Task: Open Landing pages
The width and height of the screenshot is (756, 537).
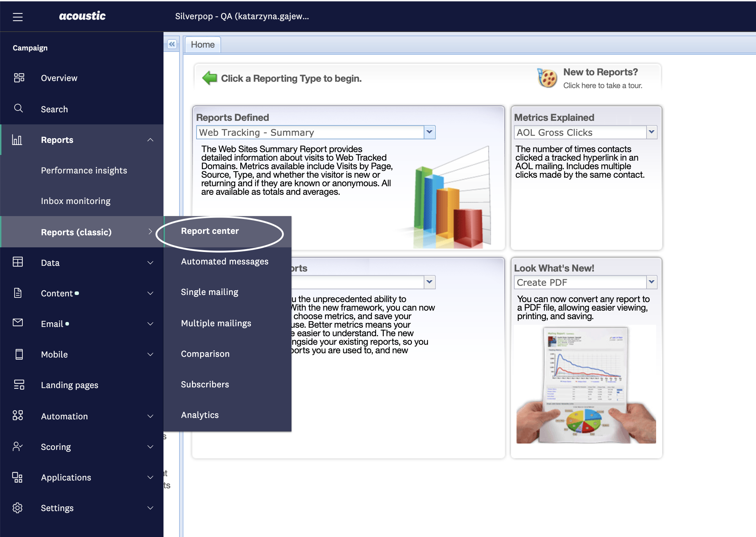Action: (x=70, y=385)
